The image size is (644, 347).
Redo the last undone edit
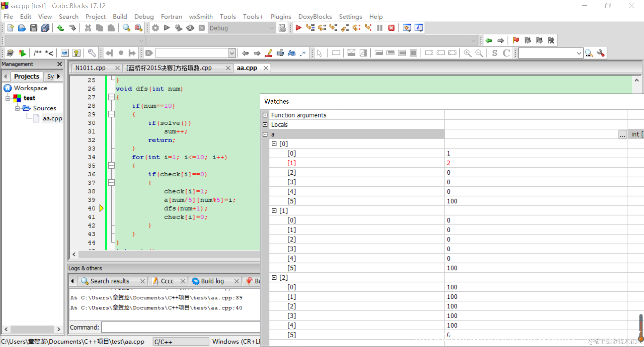click(72, 28)
